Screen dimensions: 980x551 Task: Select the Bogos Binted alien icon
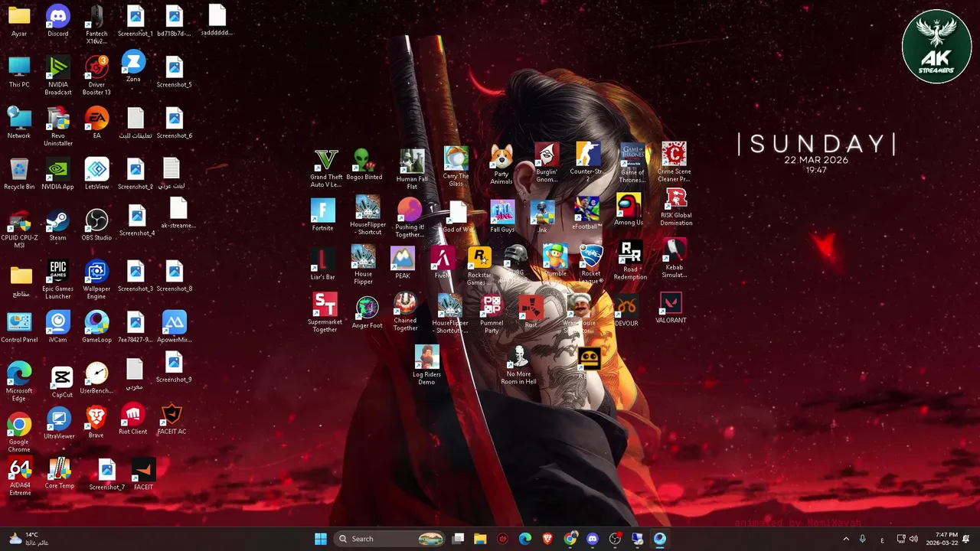[364, 165]
